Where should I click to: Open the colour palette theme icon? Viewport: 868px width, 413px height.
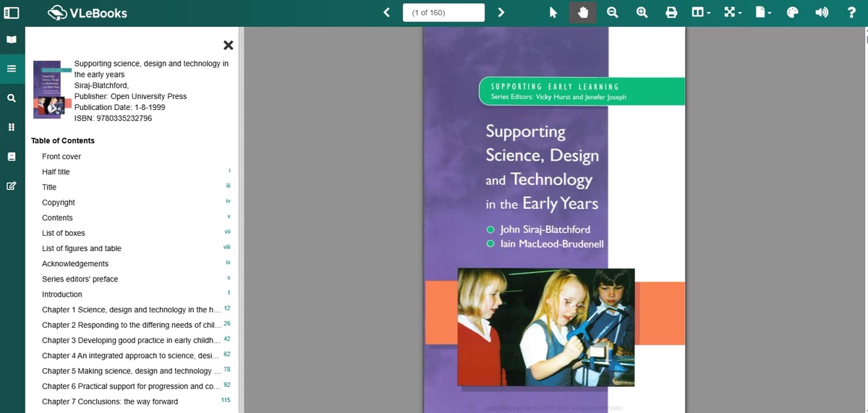click(x=792, y=12)
